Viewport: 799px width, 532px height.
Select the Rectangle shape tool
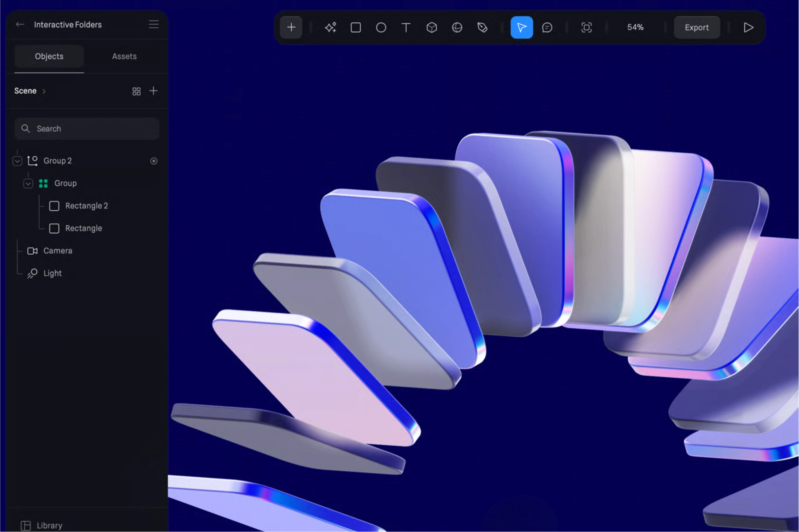click(356, 27)
